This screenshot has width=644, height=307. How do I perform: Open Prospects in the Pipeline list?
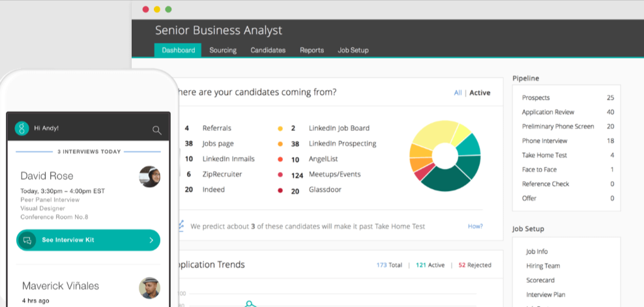point(568,98)
